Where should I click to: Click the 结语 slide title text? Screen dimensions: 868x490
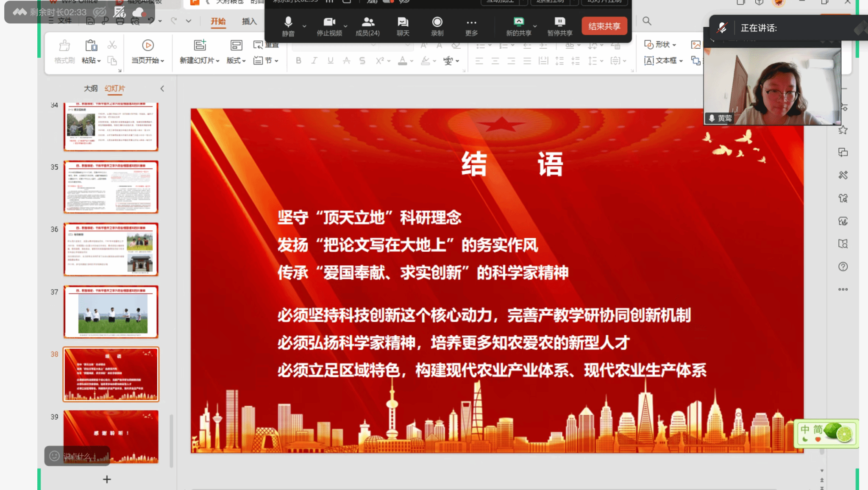512,164
